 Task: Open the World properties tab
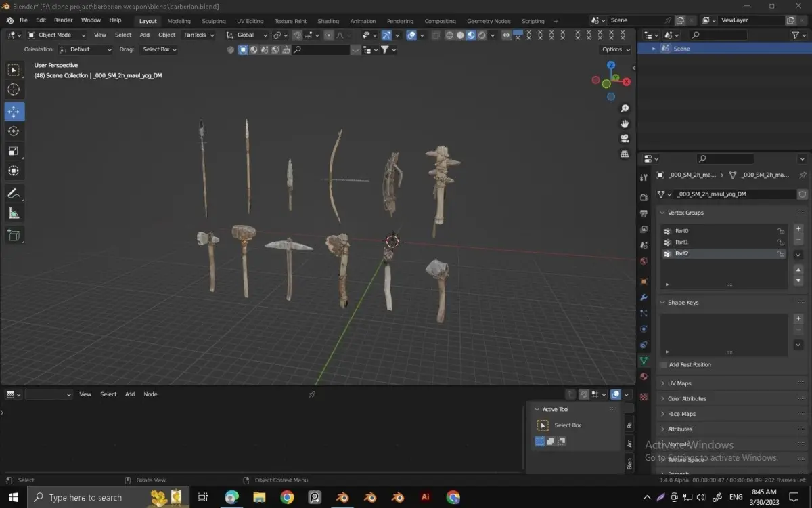coord(644,261)
